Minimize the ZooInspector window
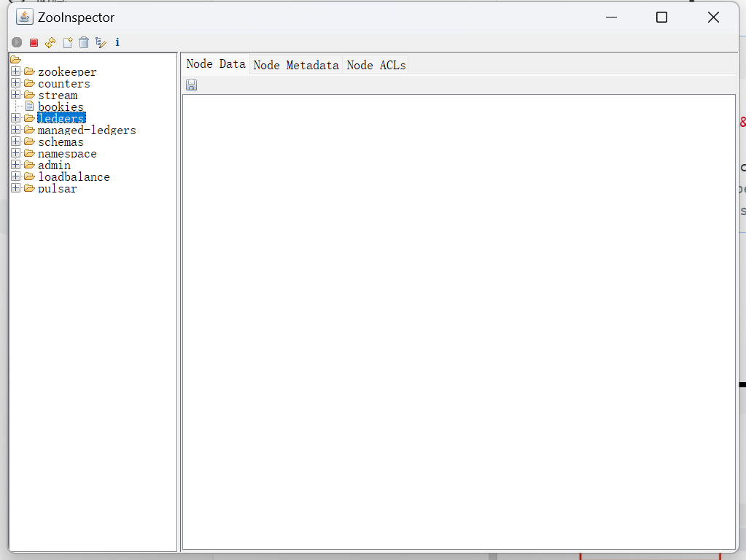This screenshot has height=560, width=746. click(611, 17)
